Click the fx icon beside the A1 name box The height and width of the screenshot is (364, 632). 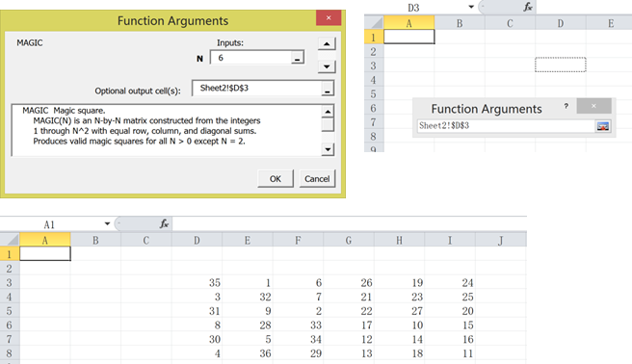[164, 223]
